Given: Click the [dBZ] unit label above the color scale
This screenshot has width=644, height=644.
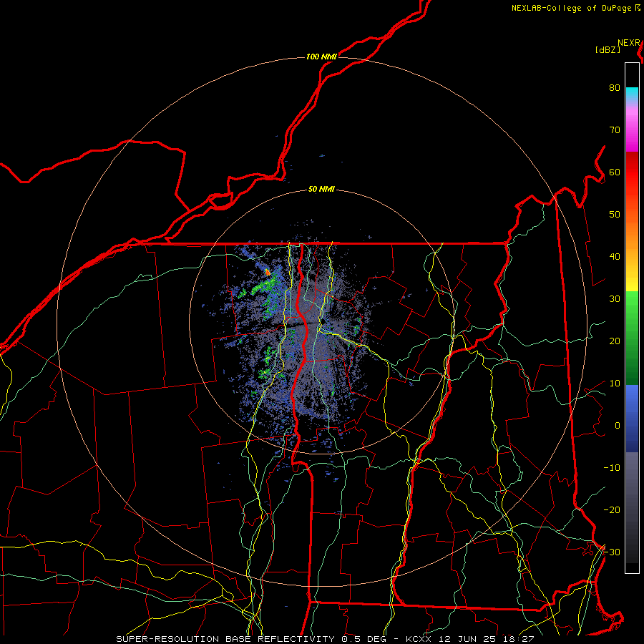Looking at the screenshot, I should [608, 50].
